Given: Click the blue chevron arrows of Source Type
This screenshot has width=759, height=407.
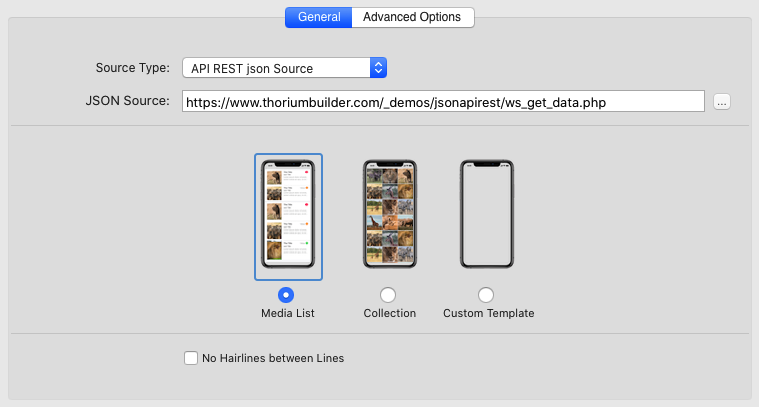Looking at the screenshot, I should click(x=377, y=69).
